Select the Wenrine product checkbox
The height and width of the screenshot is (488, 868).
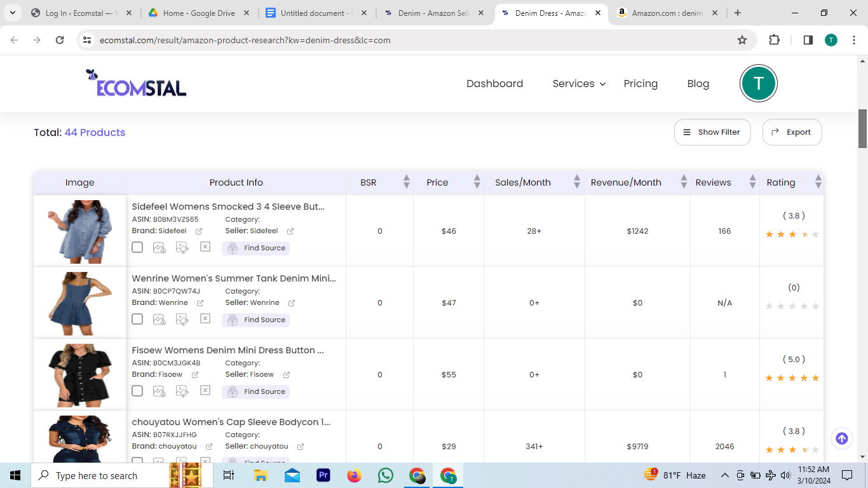point(137,319)
